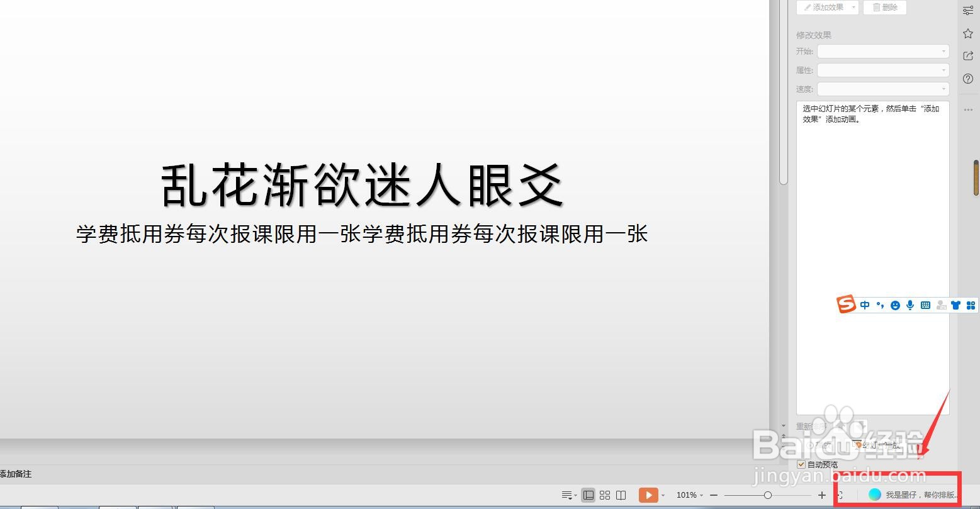The height and width of the screenshot is (509, 980).
Task: Click the zoom slider handle
Action: click(x=767, y=495)
